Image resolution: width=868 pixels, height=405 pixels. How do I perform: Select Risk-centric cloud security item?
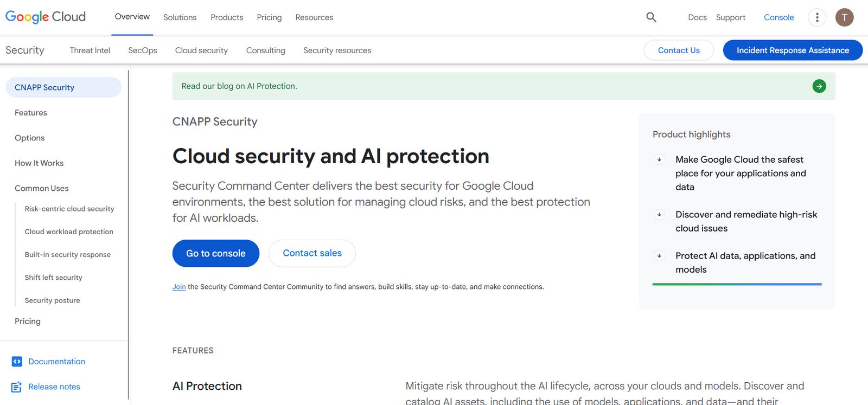(69, 209)
